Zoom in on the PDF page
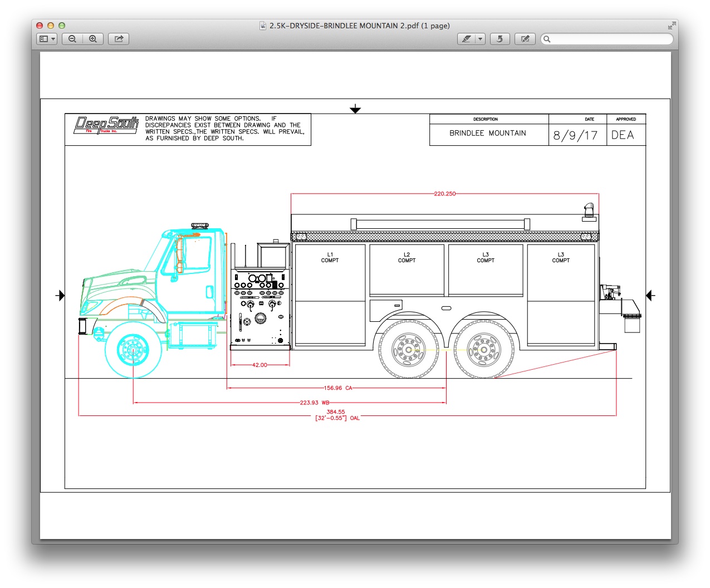This screenshot has height=588, width=710. click(x=93, y=39)
